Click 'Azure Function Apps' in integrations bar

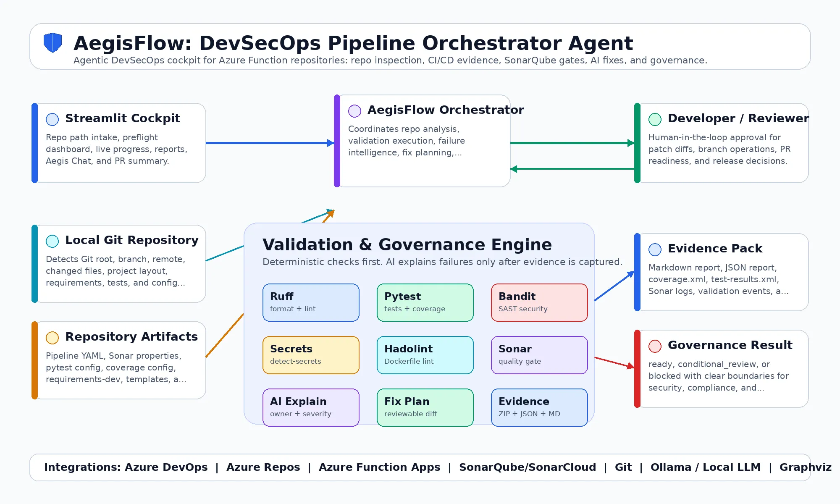click(x=379, y=467)
